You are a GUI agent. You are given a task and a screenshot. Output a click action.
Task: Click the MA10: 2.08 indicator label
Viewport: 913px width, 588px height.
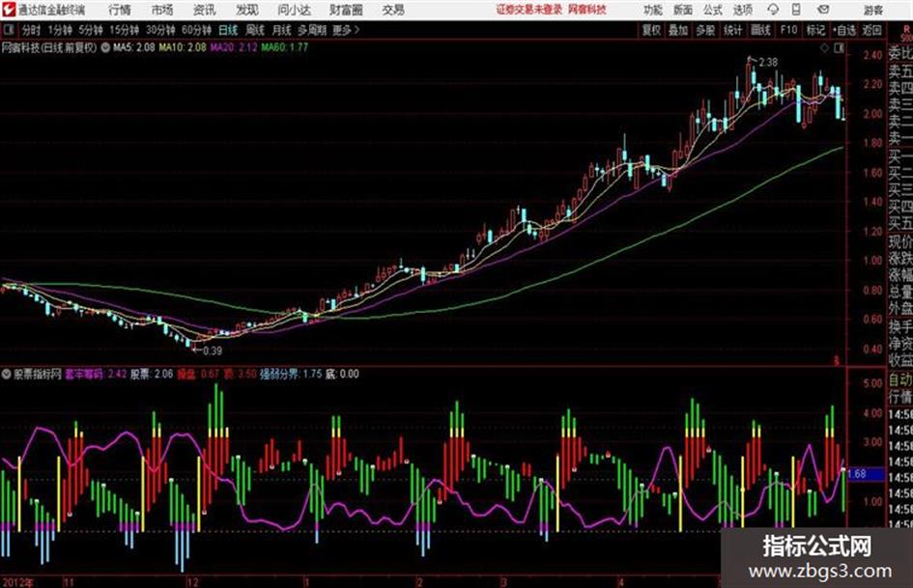coord(183,47)
